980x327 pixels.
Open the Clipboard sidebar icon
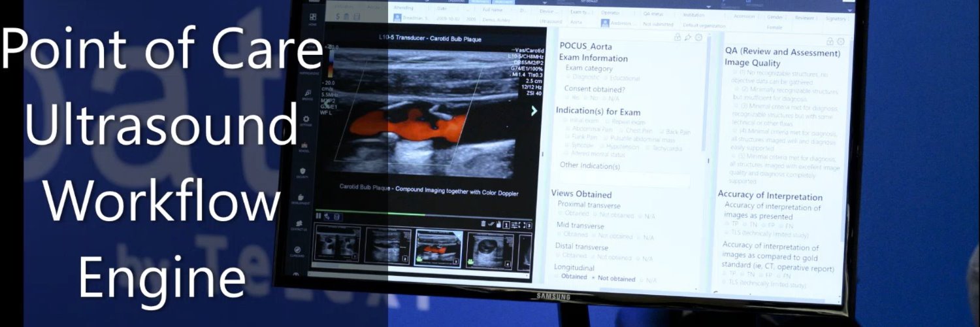pos(298,250)
